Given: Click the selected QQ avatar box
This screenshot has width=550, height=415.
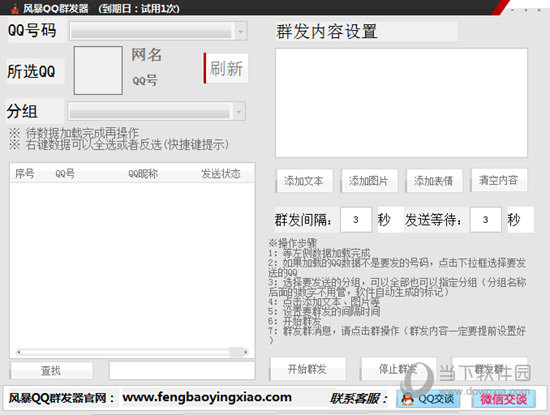Looking at the screenshot, I should (98, 71).
